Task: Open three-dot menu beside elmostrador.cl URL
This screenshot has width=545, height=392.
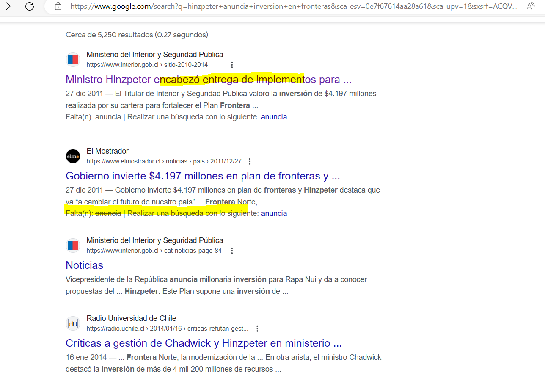Action: [x=250, y=161]
